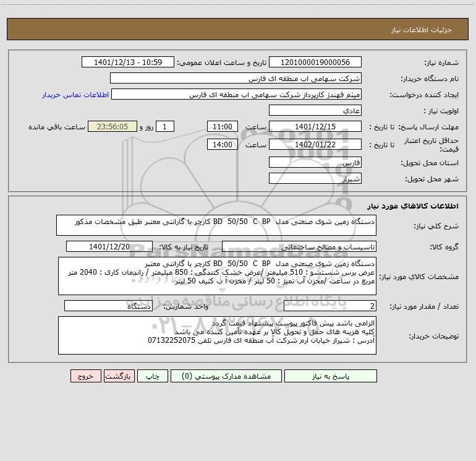Click the label 'واحد شمارش:'

tap(186, 307)
